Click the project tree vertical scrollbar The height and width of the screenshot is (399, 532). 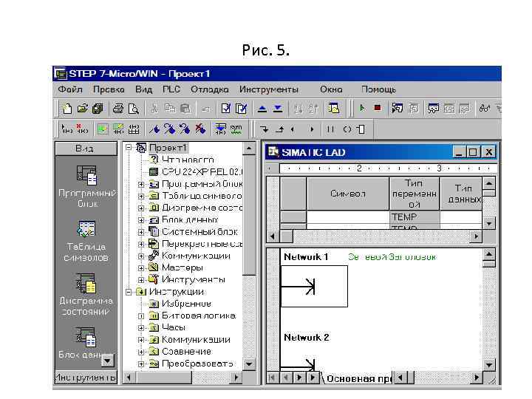250,256
